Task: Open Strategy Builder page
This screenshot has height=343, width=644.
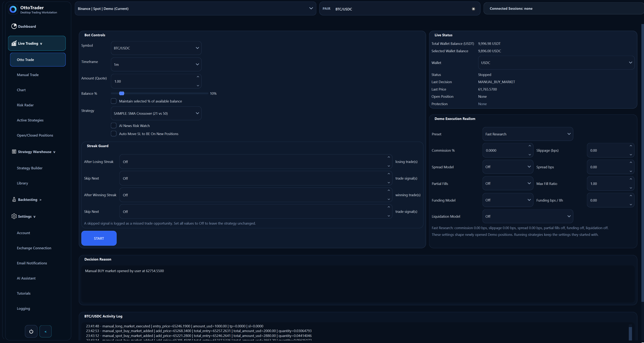Action: click(x=30, y=168)
